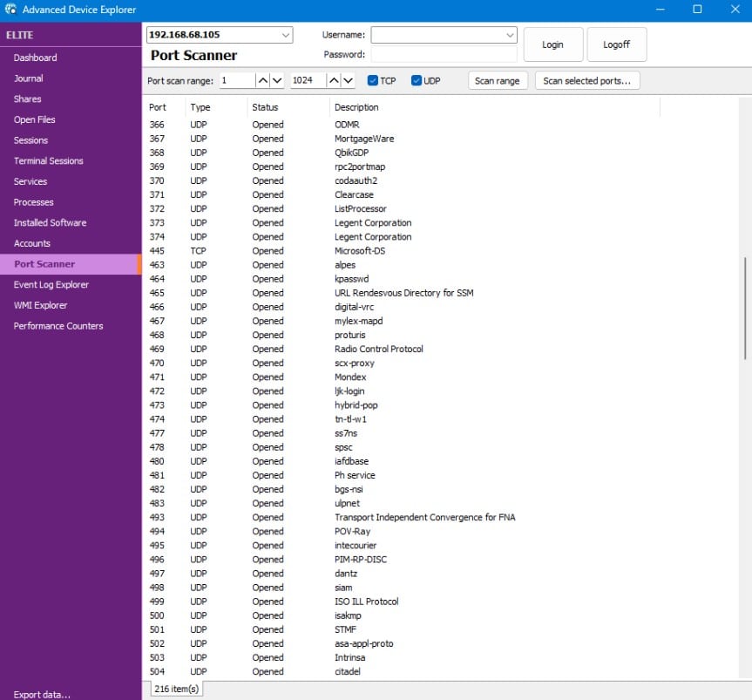
Task: Select the citadel port 504 row
Action: [x=402, y=672]
